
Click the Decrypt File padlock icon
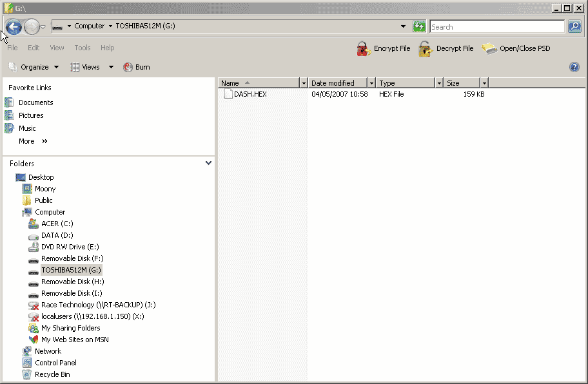point(425,49)
